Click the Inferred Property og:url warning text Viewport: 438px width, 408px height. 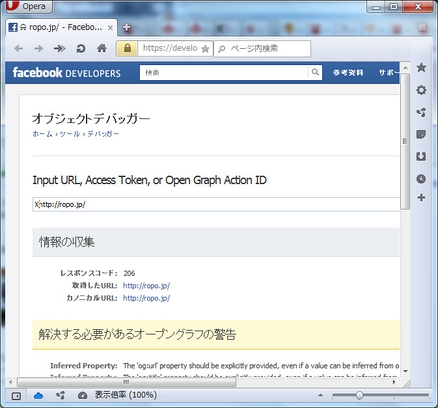tap(261, 366)
